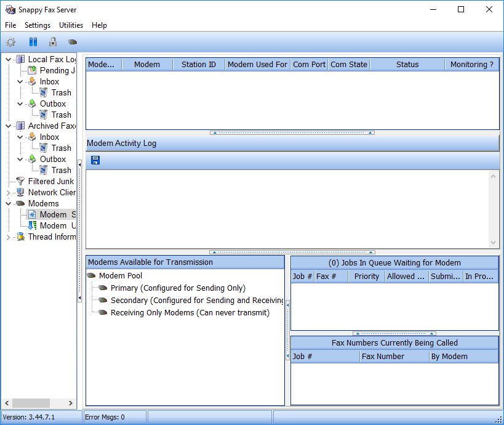
Task: Collapse the Local Fax Log tree node
Action: 9,60
